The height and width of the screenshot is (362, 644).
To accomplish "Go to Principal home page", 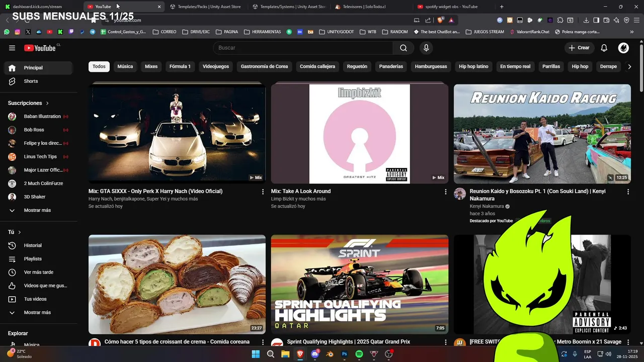I will 38,68.
